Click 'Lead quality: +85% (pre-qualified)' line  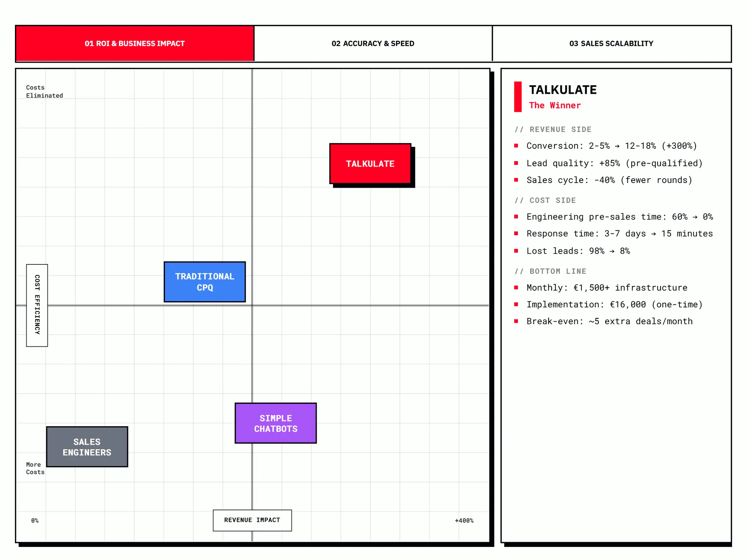(x=615, y=163)
